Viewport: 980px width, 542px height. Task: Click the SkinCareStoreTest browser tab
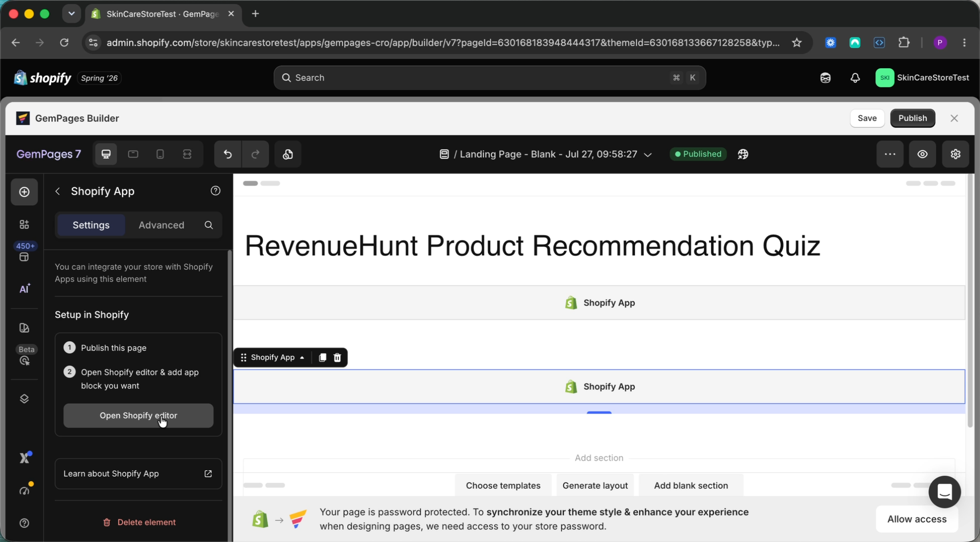[x=163, y=14]
